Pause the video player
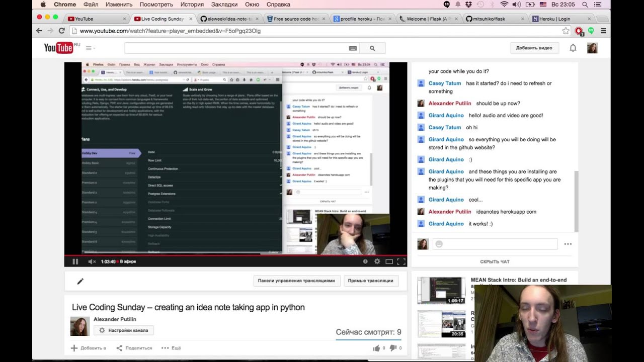Viewport: 644px width, 362px height. (75, 261)
